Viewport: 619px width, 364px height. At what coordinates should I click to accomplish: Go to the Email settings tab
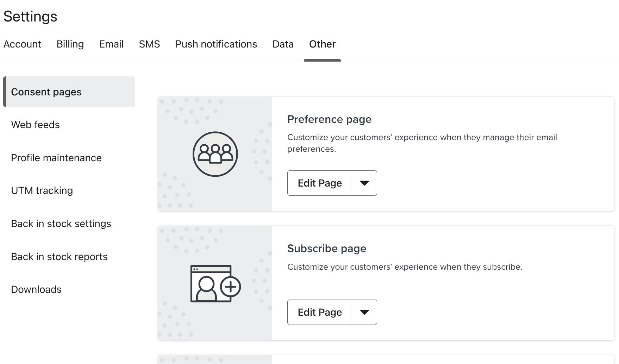coord(111,44)
